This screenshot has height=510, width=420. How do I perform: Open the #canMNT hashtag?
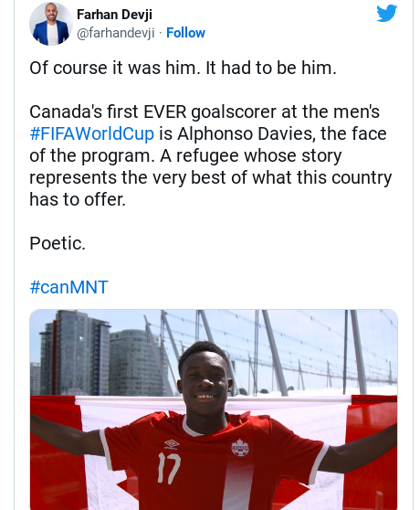point(68,287)
